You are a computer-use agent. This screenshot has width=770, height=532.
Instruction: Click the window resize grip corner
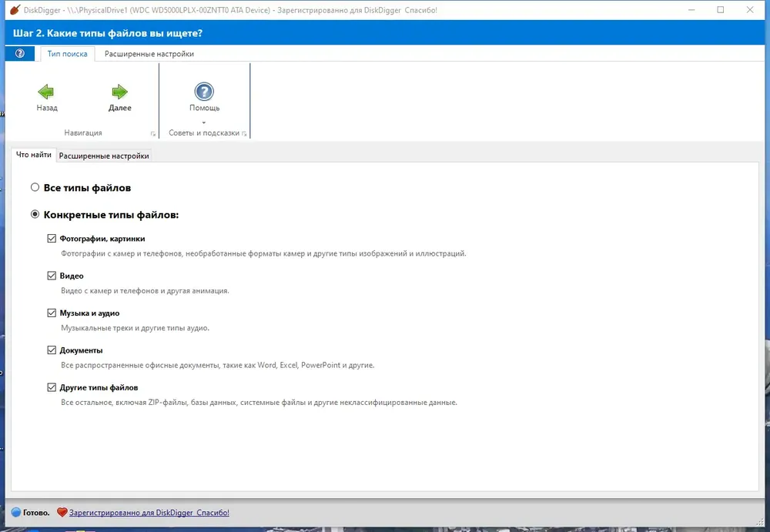761,523
